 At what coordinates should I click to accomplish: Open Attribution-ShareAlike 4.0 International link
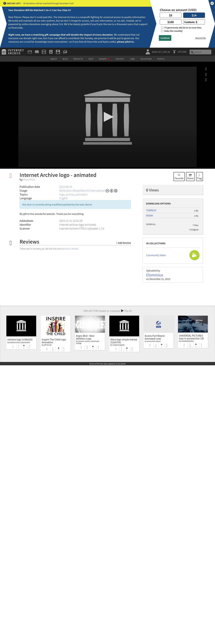pos(82,190)
